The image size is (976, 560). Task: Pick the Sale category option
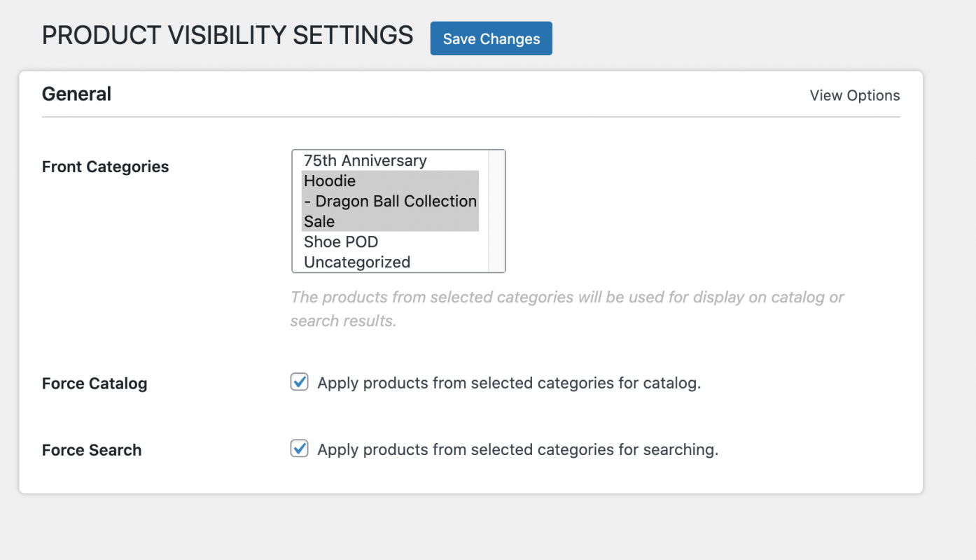319,221
